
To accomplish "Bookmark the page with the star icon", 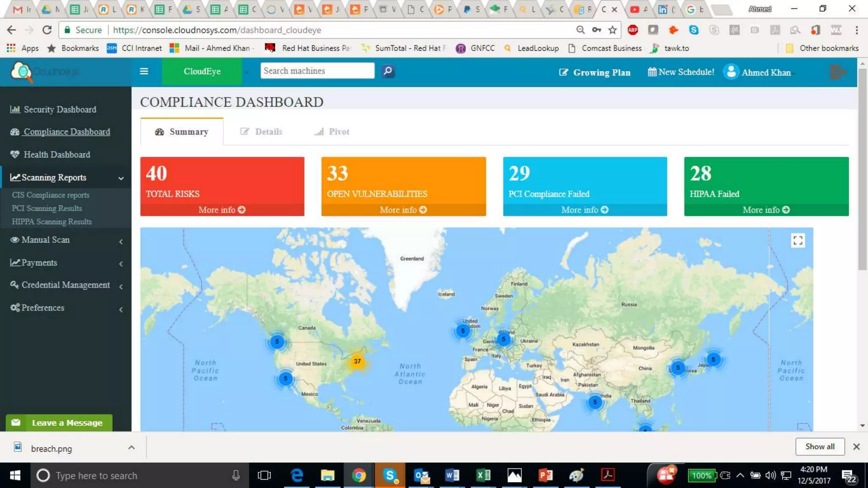I will [612, 30].
